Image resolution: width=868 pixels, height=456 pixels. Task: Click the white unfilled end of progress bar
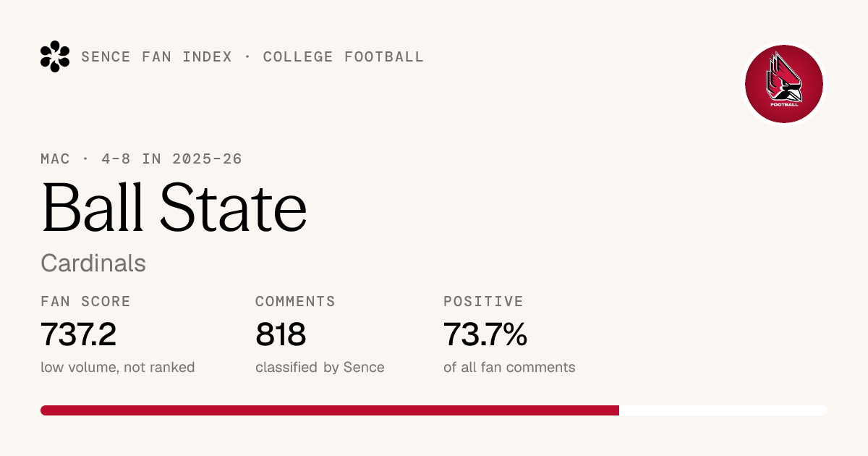pos(723,410)
